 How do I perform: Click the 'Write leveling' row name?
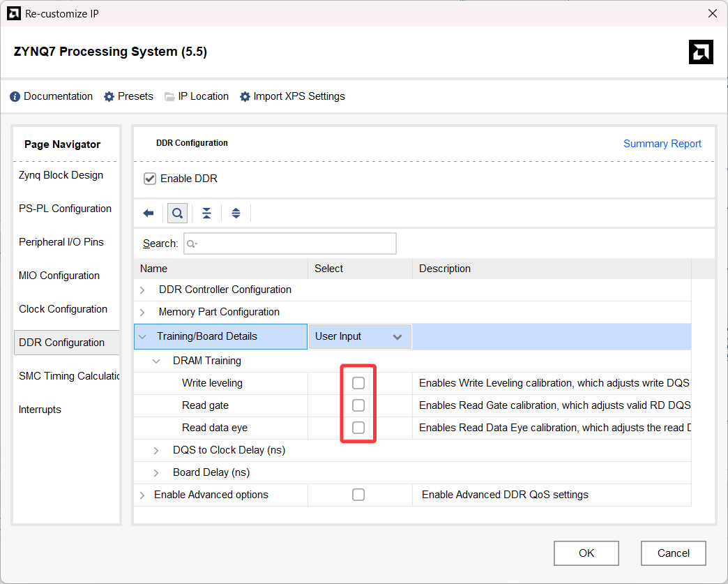[x=212, y=383]
